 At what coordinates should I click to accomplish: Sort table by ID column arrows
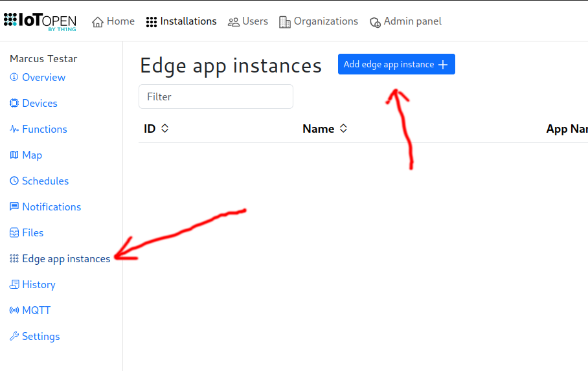click(164, 128)
